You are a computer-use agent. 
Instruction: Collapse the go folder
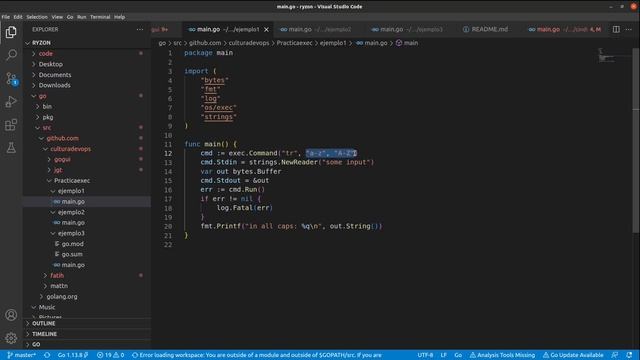tap(87, 96)
